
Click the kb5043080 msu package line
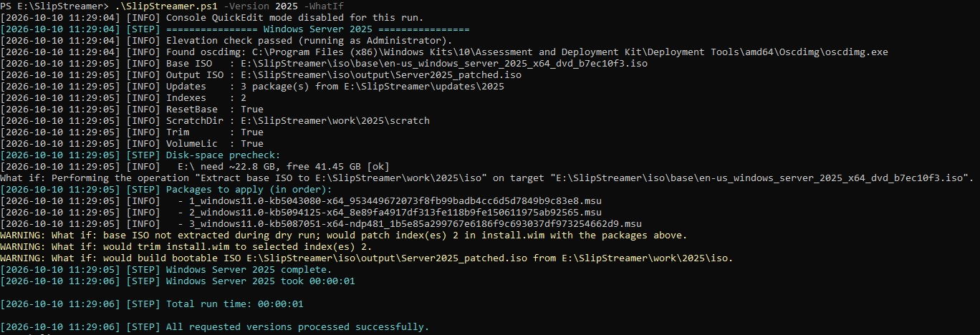[301, 201]
